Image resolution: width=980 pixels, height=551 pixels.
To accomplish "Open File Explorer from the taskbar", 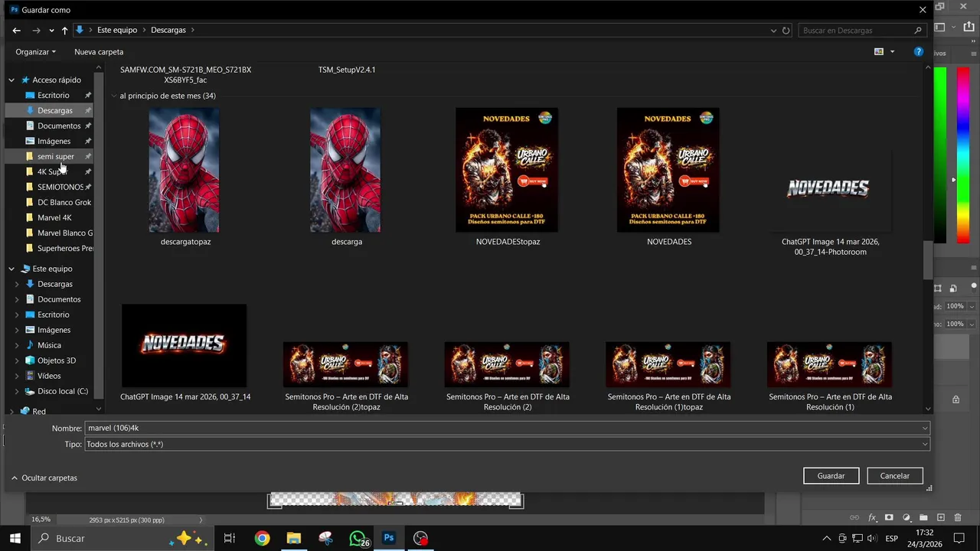I will (294, 538).
